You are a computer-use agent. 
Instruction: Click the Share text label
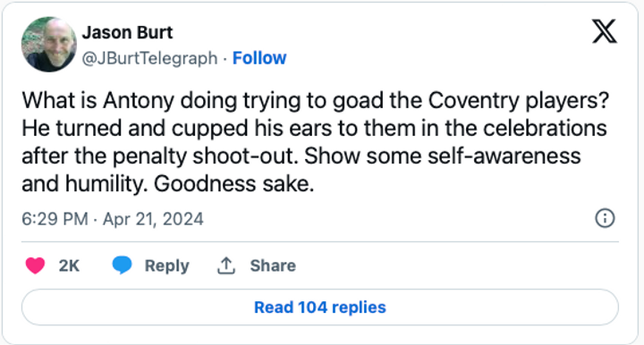273,265
